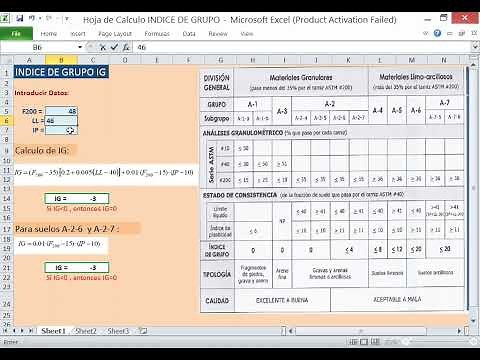
Task: Switch to Sheet2 tab
Action: click(86, 331)
